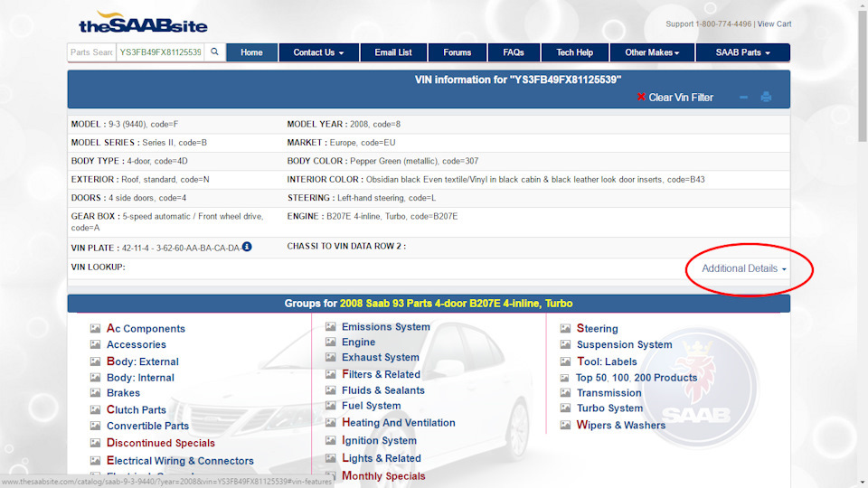Open the Turbo System group link
Viewport: 868px width, 488px height.
[x=609, y=408]
